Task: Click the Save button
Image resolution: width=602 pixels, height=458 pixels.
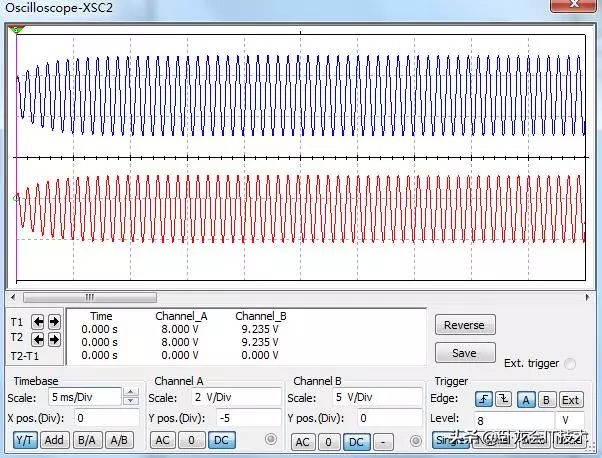Action: (x=465, y=353)
